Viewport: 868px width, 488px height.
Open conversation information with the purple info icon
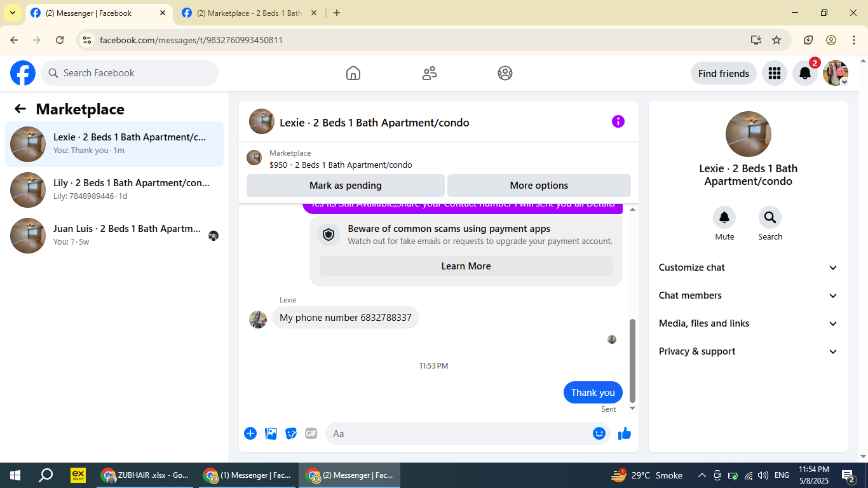tap(618, 121)
